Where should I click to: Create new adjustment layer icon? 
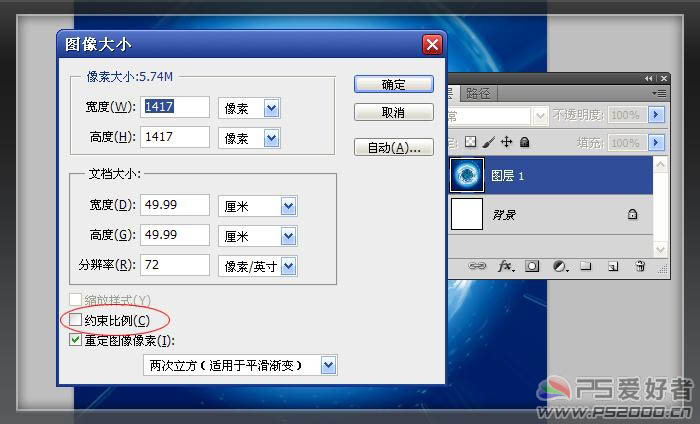point(560,267)
